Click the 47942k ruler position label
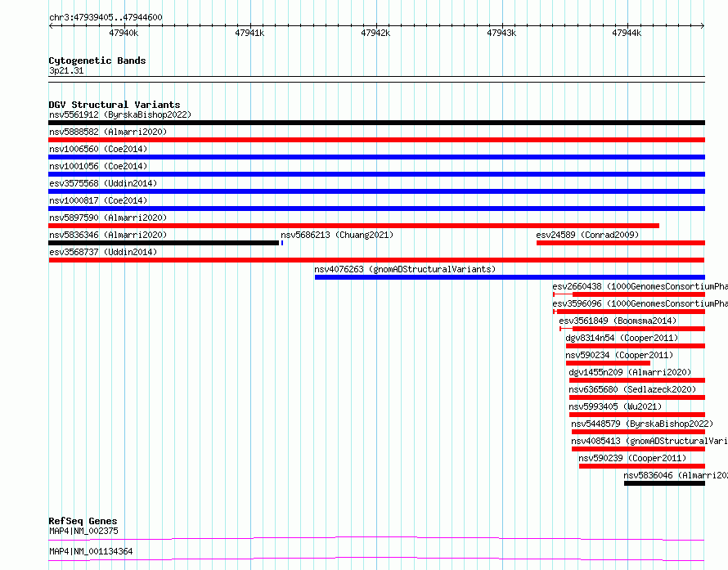Screen dimensions: 728x570 click(375, 33)
